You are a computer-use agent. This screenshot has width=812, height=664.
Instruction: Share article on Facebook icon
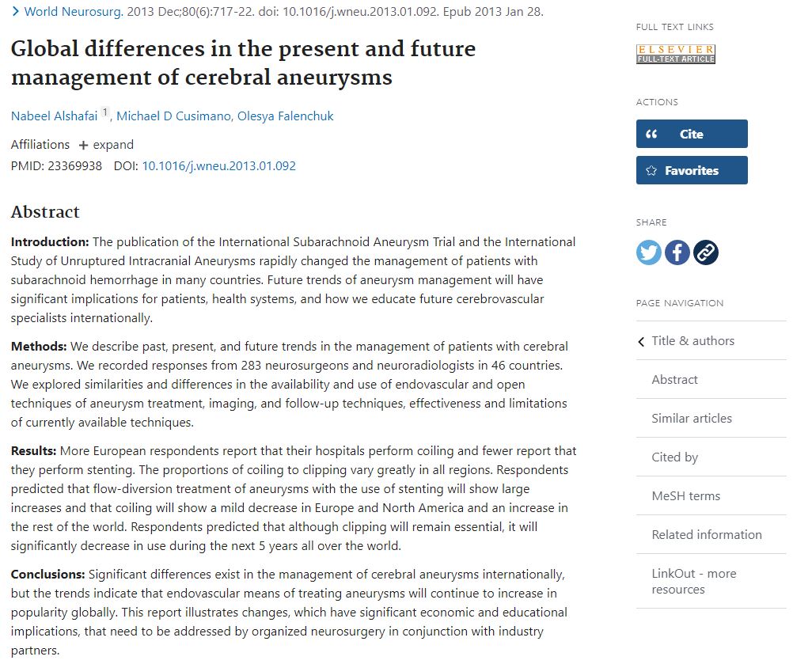tap(677, 252)
